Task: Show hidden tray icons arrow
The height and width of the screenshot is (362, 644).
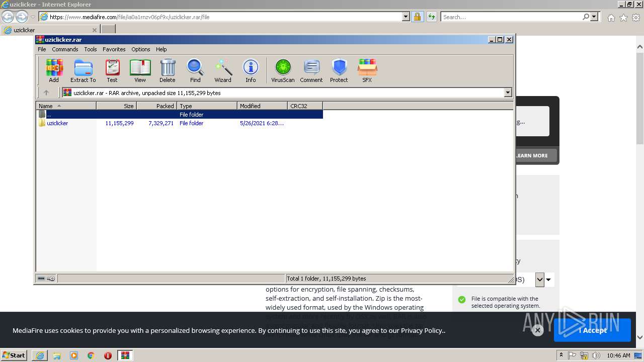Action: 561,355
